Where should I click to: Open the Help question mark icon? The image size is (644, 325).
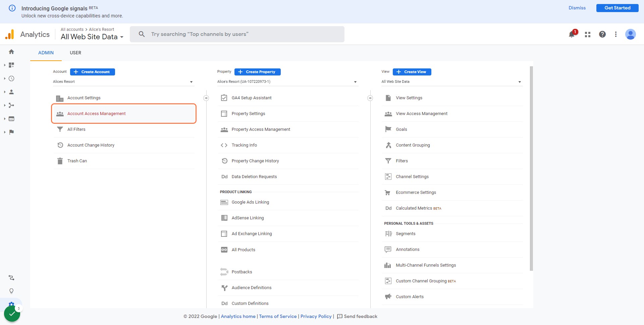pos(602,34)
